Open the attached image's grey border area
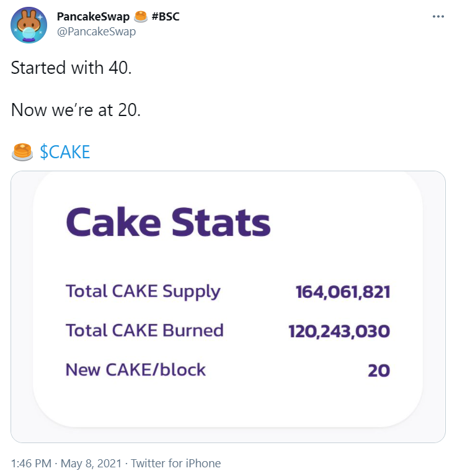The height and width of the screenshot is (476, 457). pyautogui.click(x=434, y=310)
